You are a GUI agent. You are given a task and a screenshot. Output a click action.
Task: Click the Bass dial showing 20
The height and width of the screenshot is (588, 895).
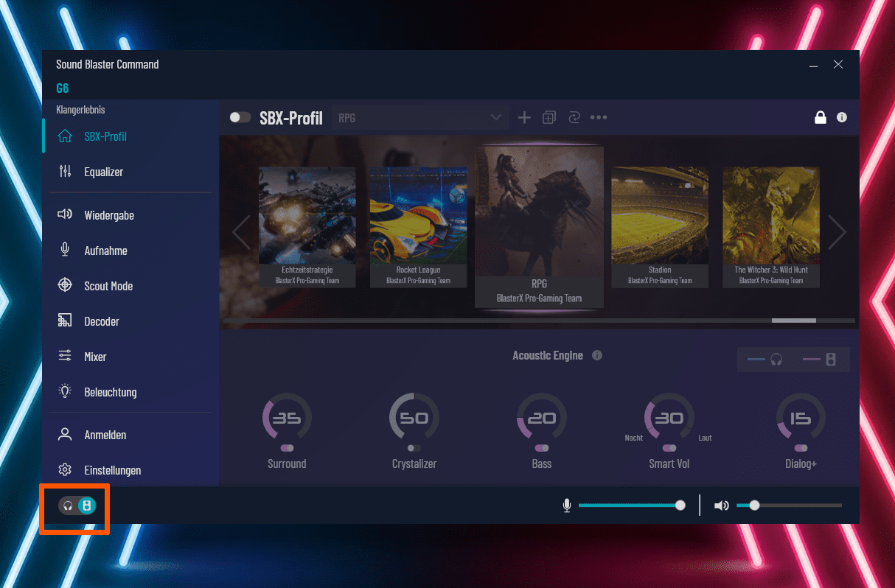[542, 418]
